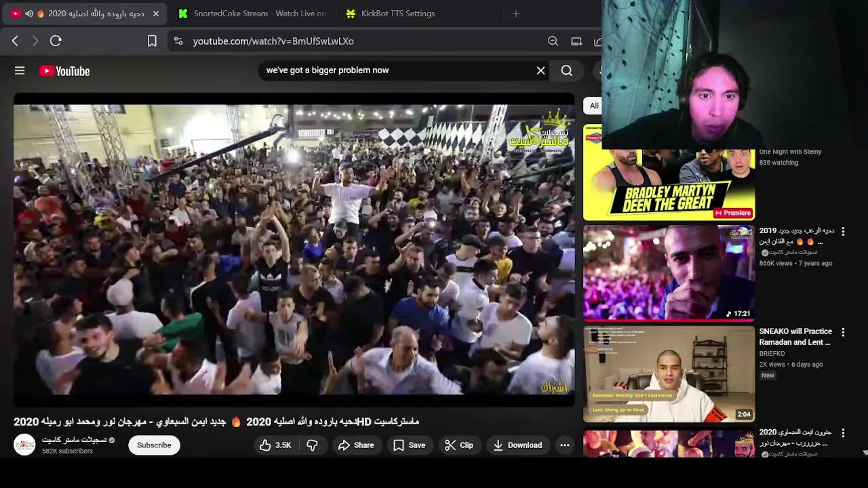Switch to SnortedCoke Stream tab
Image resolution: width=868 pixels, height=488 pixels.
pyautogui.click(x=252, y=14)
